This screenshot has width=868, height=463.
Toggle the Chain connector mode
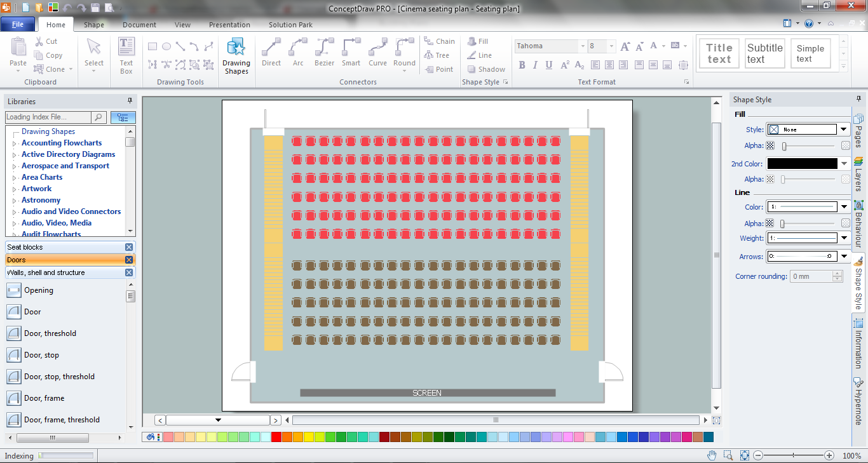(438, 41)
